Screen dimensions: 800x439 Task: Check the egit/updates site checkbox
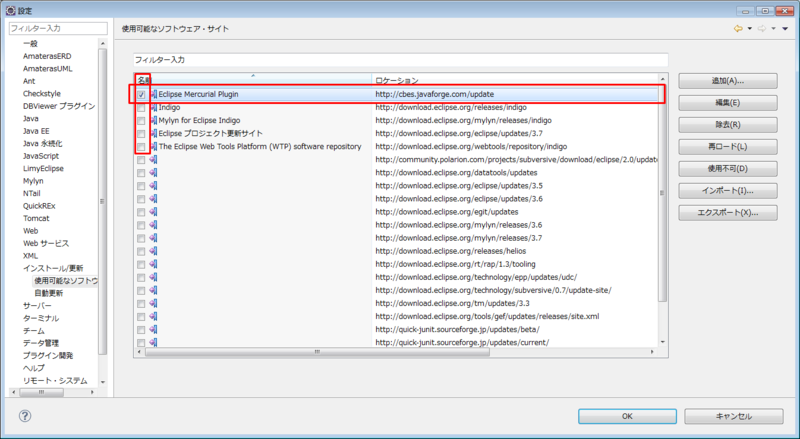click(x=141, y=212)
